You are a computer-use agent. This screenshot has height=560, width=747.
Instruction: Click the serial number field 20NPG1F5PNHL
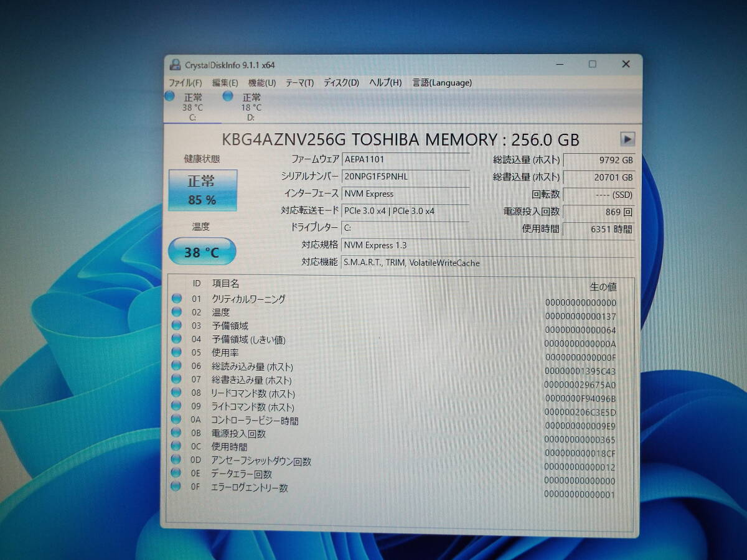click(406, 177)
